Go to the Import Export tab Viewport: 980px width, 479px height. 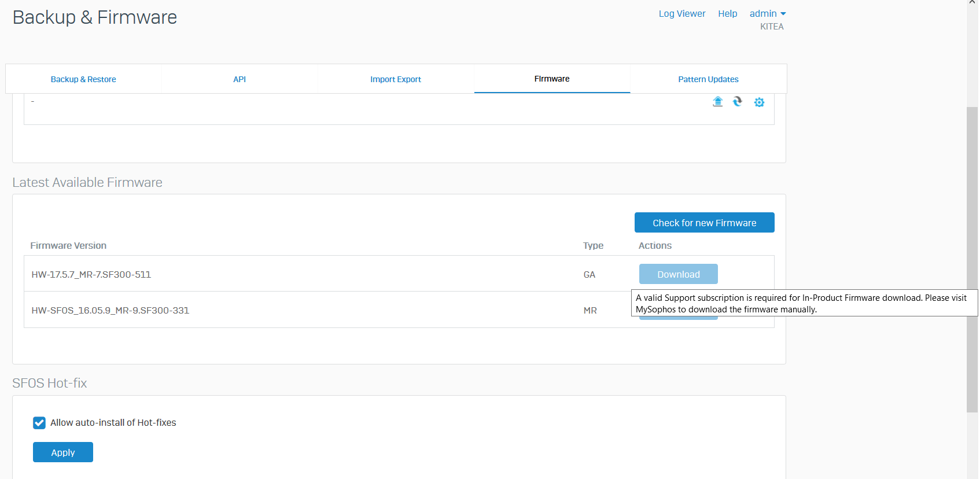click(396, 79)
